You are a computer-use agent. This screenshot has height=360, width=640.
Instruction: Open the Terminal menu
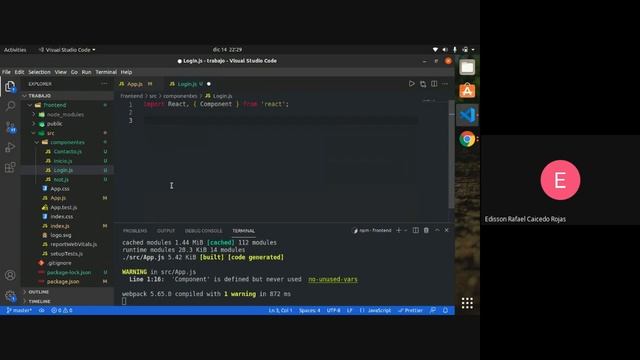point(106,72)
